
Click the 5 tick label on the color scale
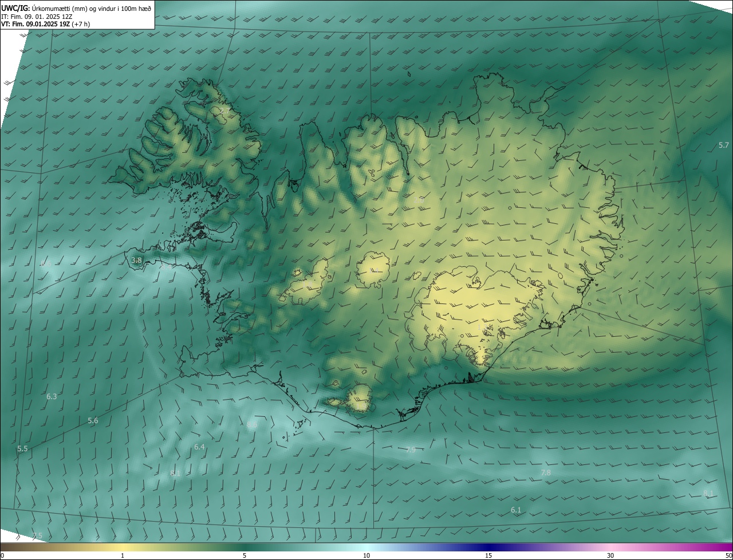pyautogui.click(x=245, y=555)
